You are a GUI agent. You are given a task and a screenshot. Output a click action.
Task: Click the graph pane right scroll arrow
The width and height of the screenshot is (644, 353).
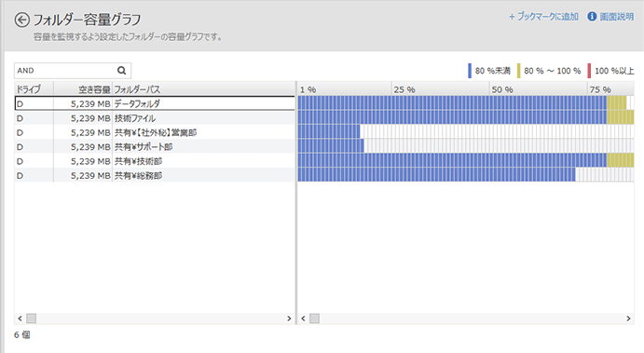coord(628,319)
